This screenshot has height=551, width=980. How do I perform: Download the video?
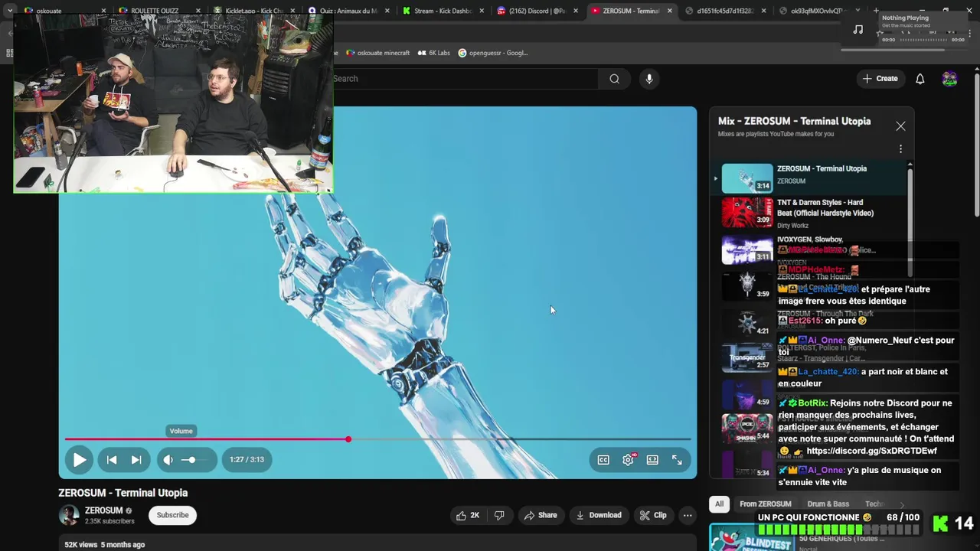[x=599, y=515]
